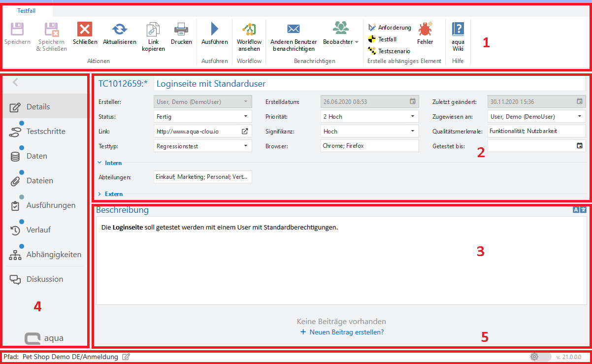Open Beobachter dropdown menu

click(x=340, y=42)
